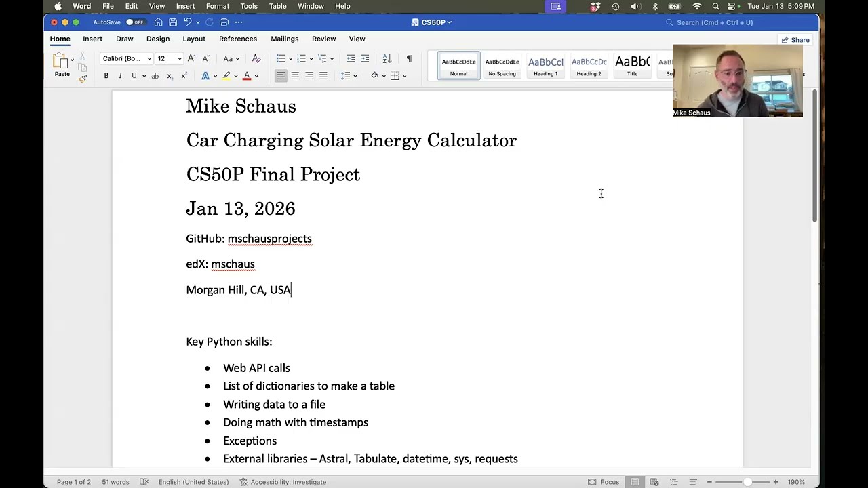Click the Text Effects blue A icon
Viewport: 868px width, 488px height.
tap(205, 76)
